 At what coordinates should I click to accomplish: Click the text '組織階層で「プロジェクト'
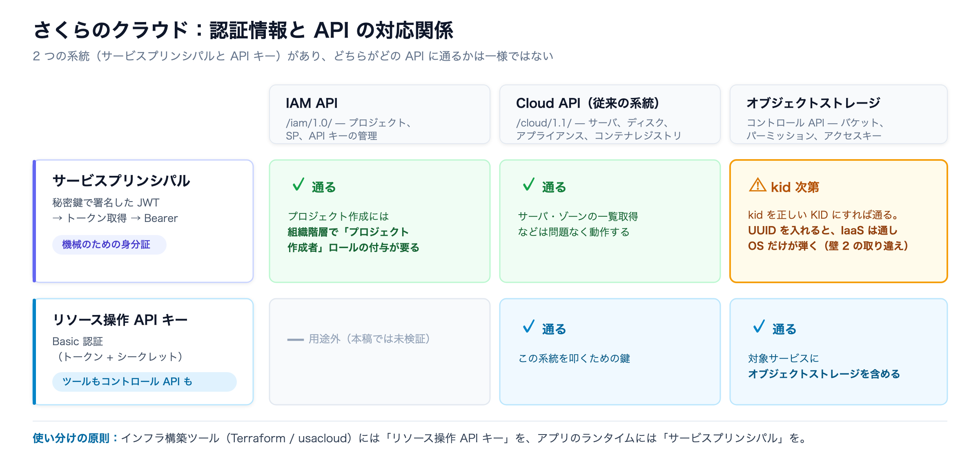348,232
